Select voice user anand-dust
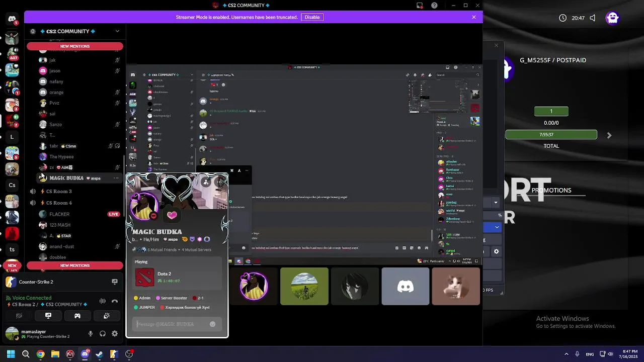 79,246
